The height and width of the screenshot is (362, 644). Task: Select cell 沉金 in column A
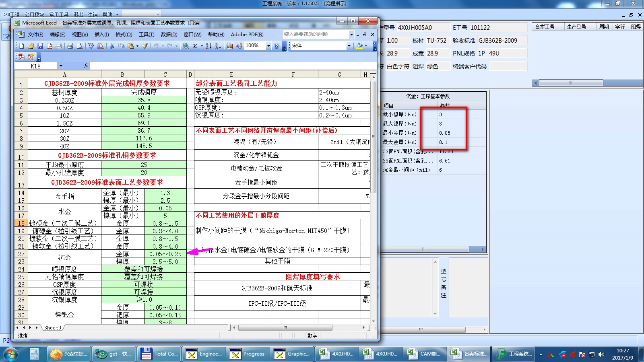tap(64, 257)
